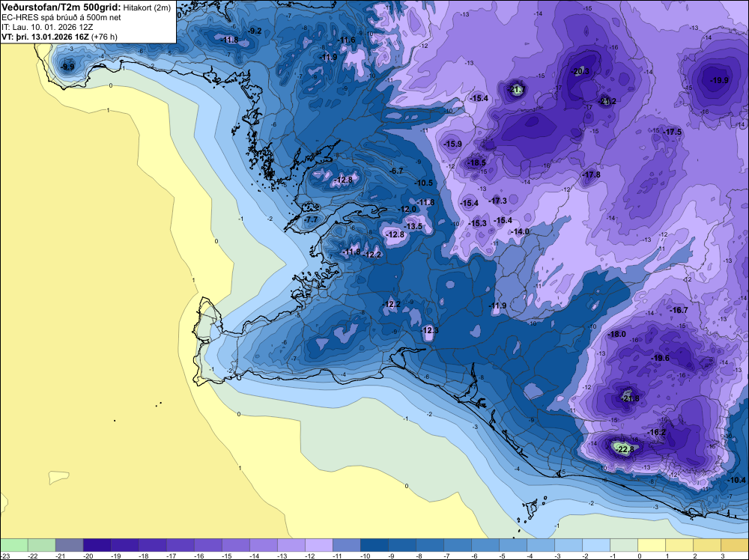Screen dimensions: 749x560
Task: Click the -6.7 temperature label
Action: tap(396, 171)
